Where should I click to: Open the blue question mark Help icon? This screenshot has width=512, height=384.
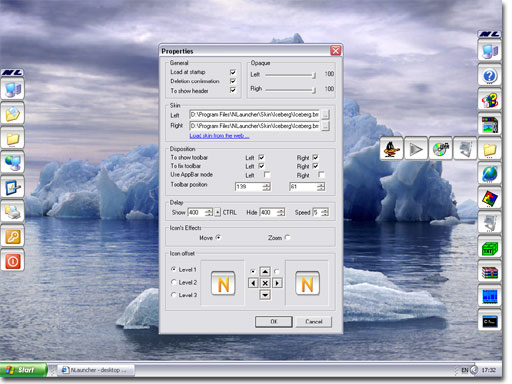point(489,76)
